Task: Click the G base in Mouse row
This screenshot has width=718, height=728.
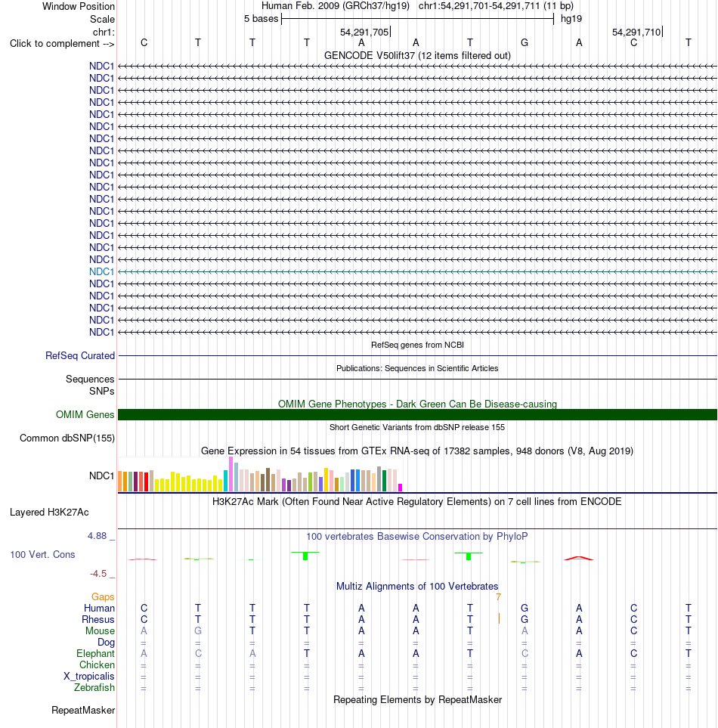Action: coord(198,631)
